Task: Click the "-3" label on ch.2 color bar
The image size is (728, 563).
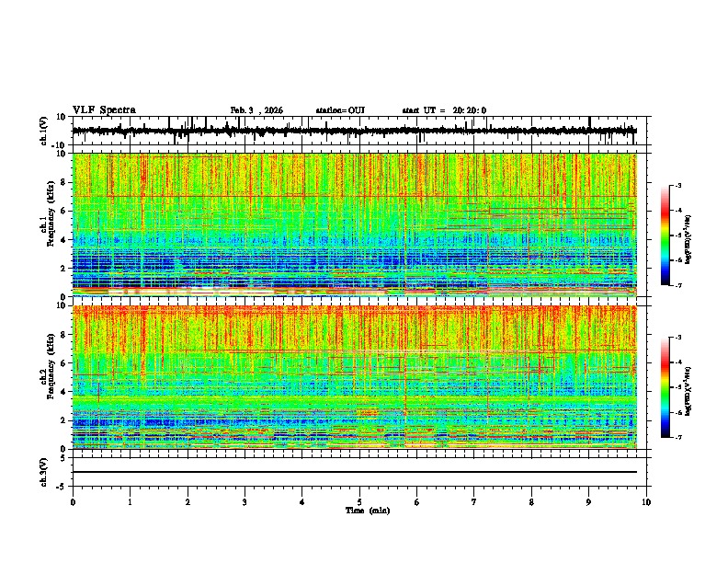Action: coord(678,338)
